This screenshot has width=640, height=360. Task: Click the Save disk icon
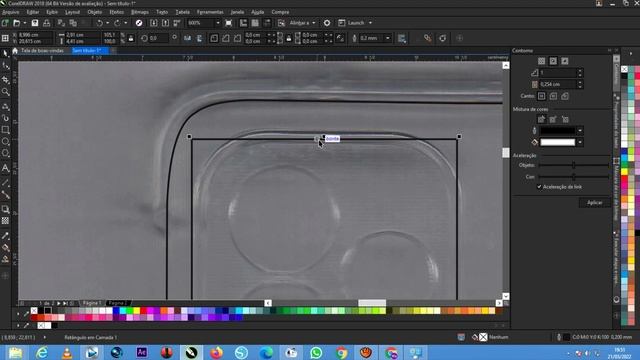pos(35,23)
